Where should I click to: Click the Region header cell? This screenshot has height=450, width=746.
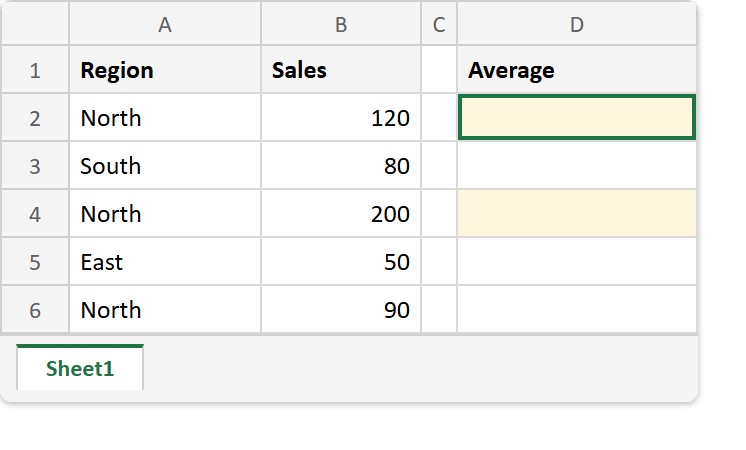click(x=165, y=70)
